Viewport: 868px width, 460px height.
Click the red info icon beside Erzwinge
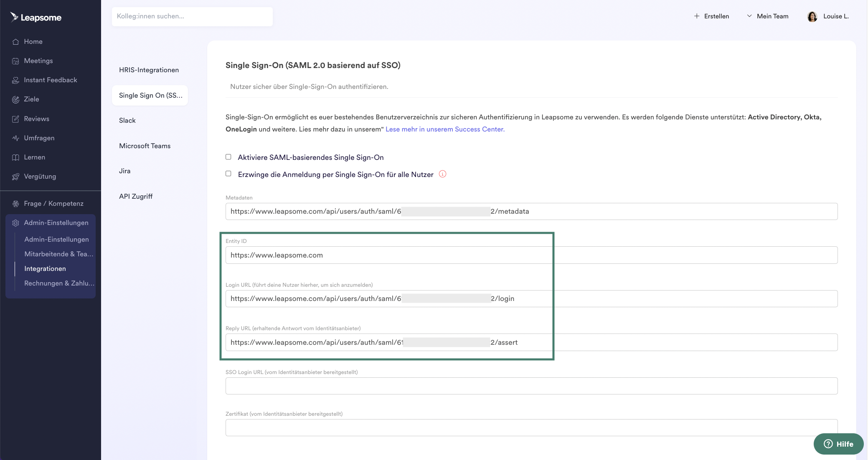point(443,174)
